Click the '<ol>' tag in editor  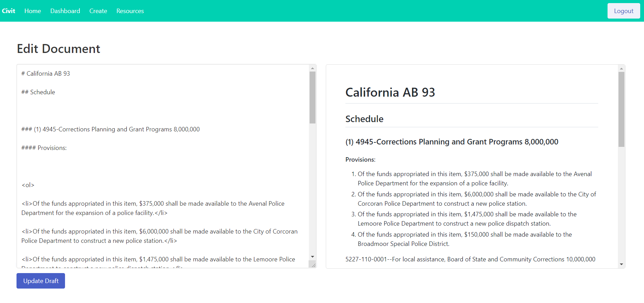click(x=28, y=185)
